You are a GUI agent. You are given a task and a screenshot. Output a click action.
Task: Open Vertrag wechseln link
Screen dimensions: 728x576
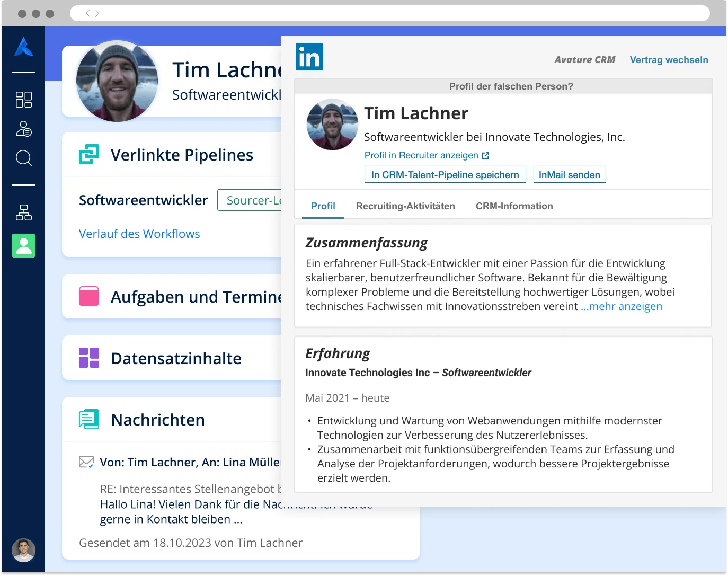pos(669,59)
